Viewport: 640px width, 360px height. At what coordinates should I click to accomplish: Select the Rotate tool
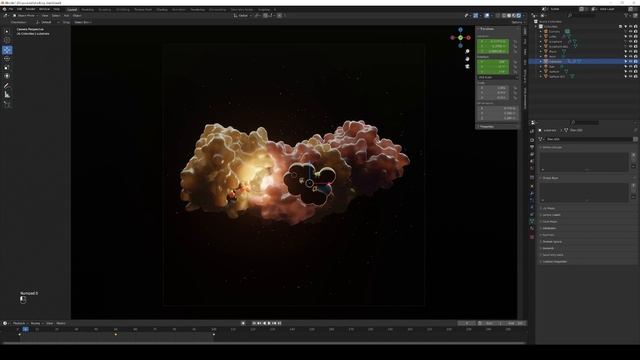pyautogui.click(x=7, y=59)
